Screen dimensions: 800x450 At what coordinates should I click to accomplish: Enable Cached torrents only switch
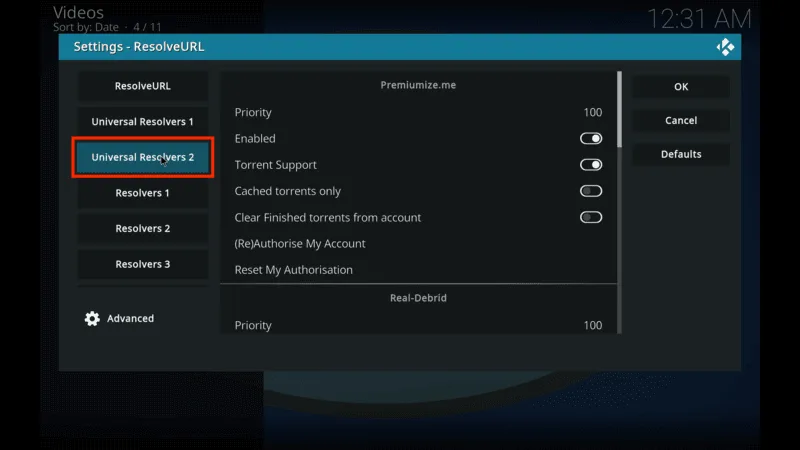tap(591, 191)
